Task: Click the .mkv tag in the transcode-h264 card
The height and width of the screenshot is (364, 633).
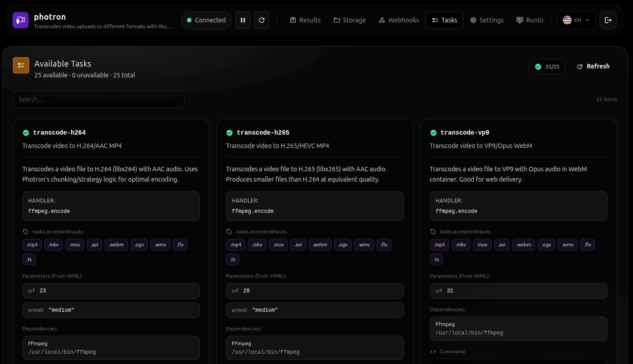Action: (54, 245)
